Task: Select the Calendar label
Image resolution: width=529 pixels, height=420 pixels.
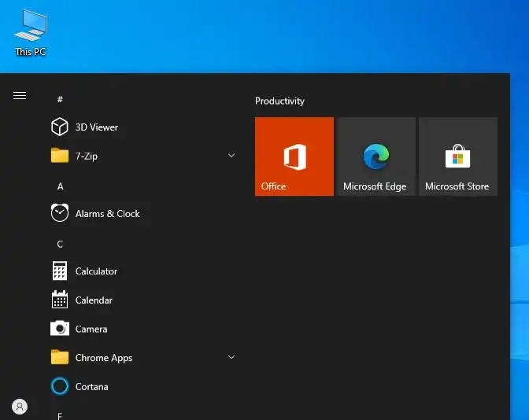Action: [94, 300]
